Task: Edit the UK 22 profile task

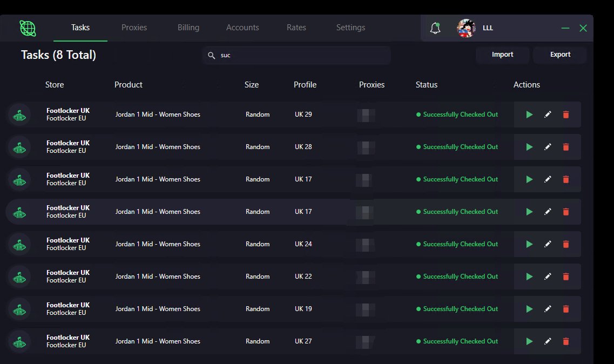Action: (x=548, y=277)
